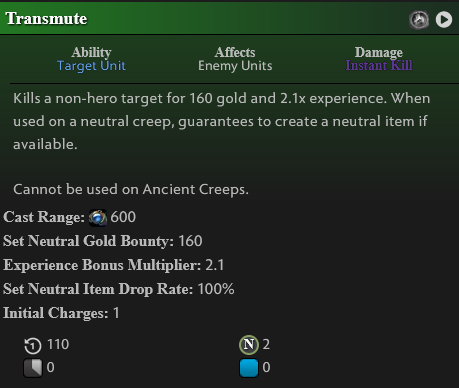Click the Aether Lens icon next to Cast Range
Image resolution: width=459 pixels, height=388 pixels.
point(98,218)
